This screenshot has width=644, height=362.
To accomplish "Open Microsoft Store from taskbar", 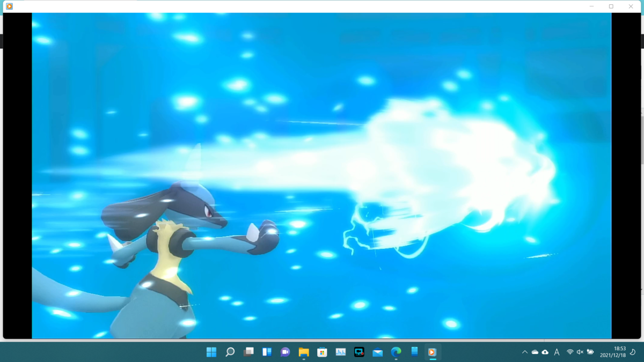I will tap(322, 352).
